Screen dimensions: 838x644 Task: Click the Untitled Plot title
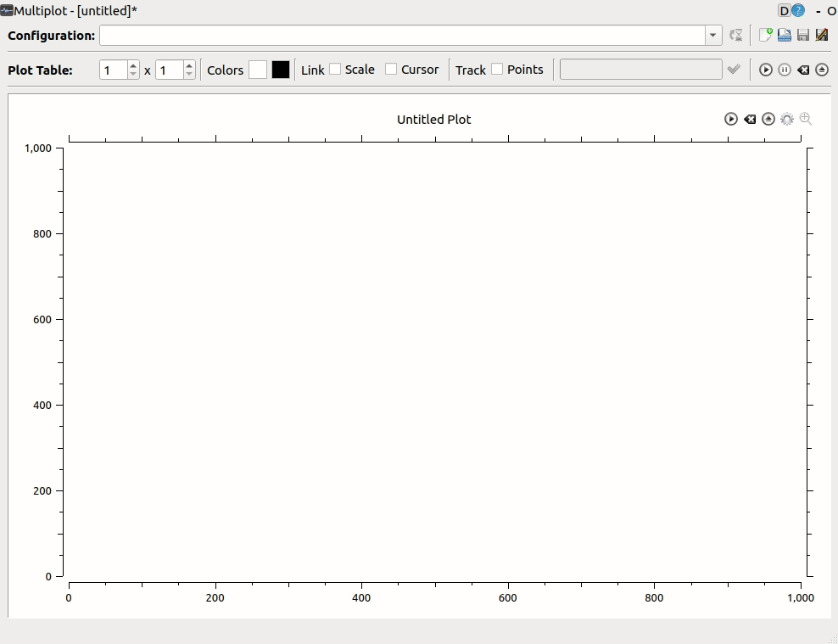[x=434, y=119]
